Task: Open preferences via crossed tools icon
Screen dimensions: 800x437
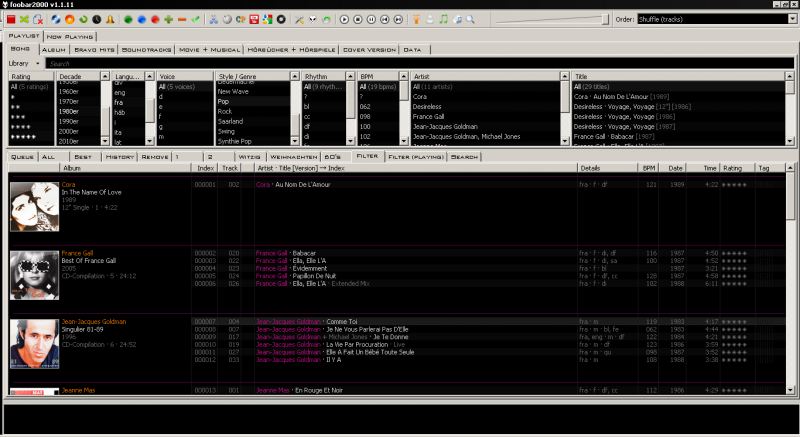Action: [299, 19]
